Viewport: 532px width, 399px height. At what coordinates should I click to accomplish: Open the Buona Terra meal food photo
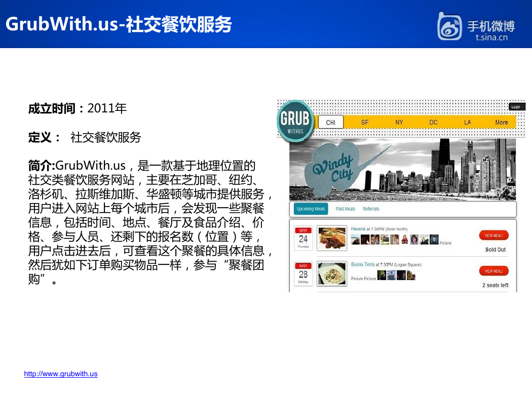point(332,273)
